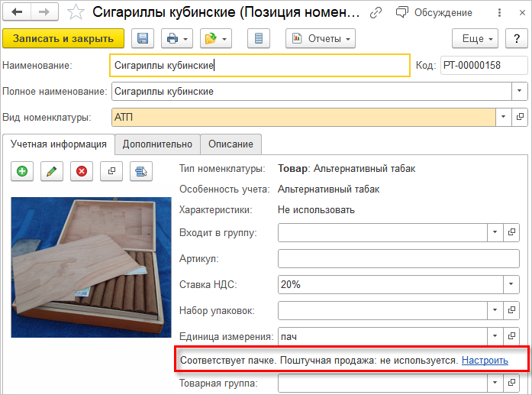Viewport: 532px width, 395px height.
Task: Open the Еще menu
Action: point(475,38)
